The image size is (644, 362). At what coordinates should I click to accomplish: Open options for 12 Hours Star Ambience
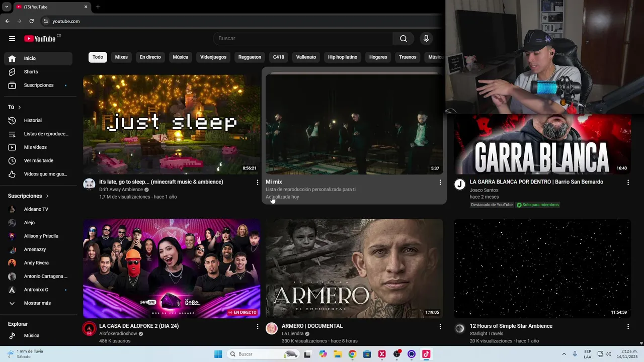pos(628,327)
